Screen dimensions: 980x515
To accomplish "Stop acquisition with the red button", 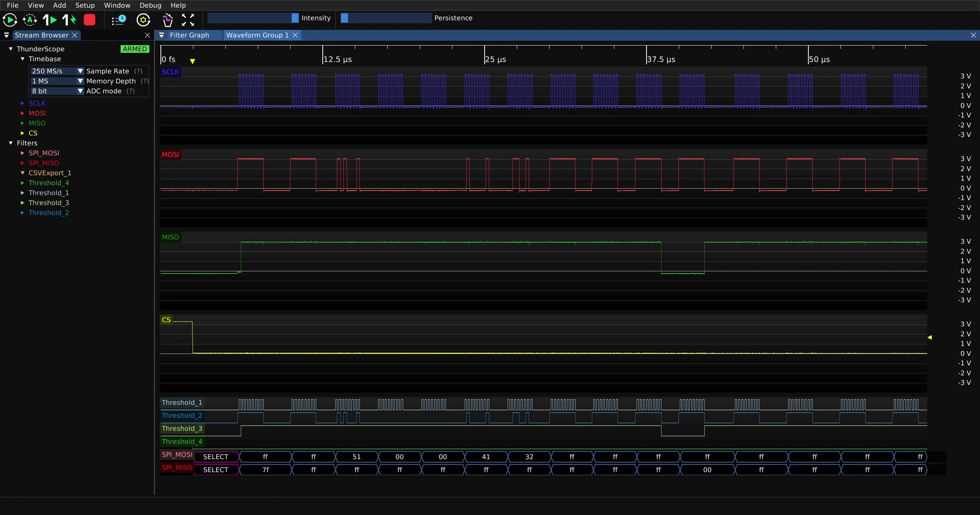I will point(90,20).
